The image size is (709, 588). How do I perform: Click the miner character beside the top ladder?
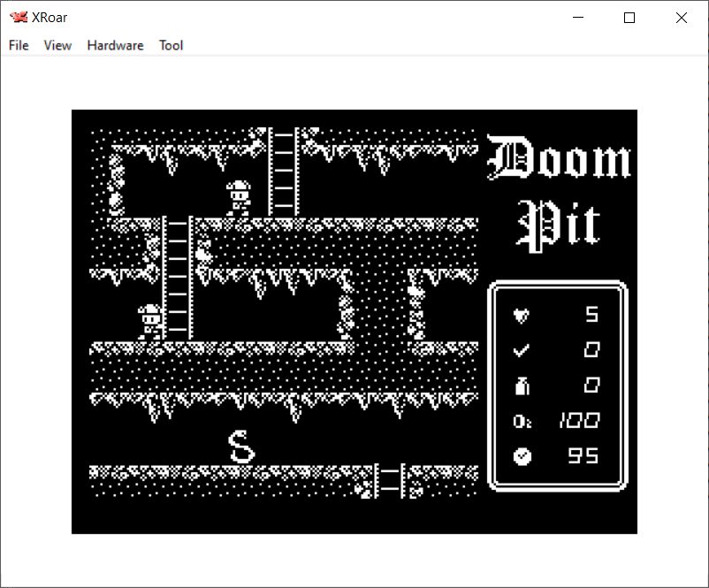pos(238,198)
